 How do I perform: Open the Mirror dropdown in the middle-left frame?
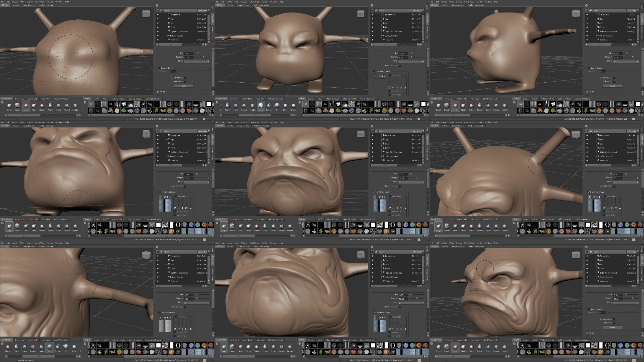(197, 182)
